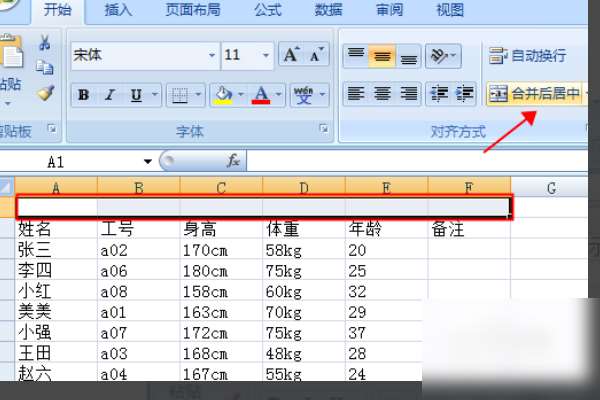Open the Name Box dropdown arrow
This screenshot has width=600, height=400.
(x=148, y=162)
